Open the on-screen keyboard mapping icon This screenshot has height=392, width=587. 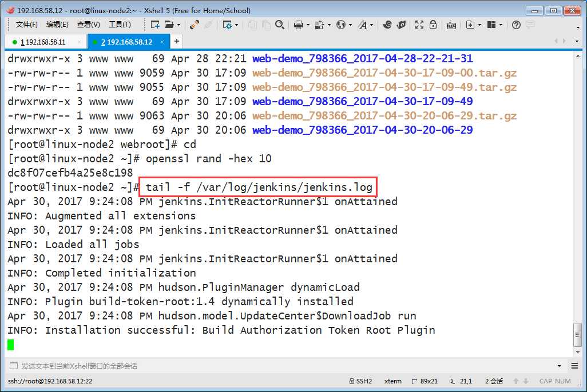tap(451, 25)
